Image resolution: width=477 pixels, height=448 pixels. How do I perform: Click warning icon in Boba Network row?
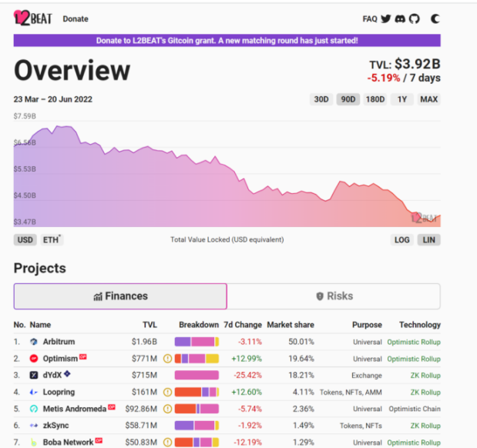[167, 442]
